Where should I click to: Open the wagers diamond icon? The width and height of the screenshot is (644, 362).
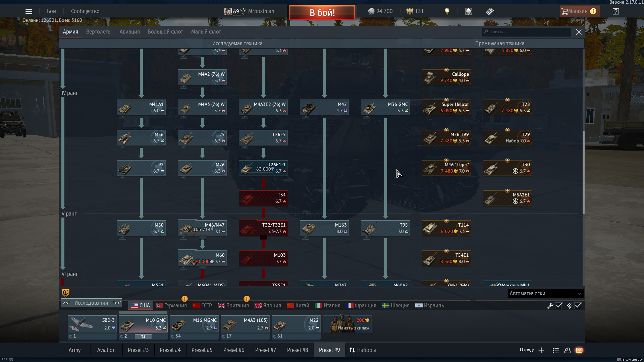coord(469,11)
